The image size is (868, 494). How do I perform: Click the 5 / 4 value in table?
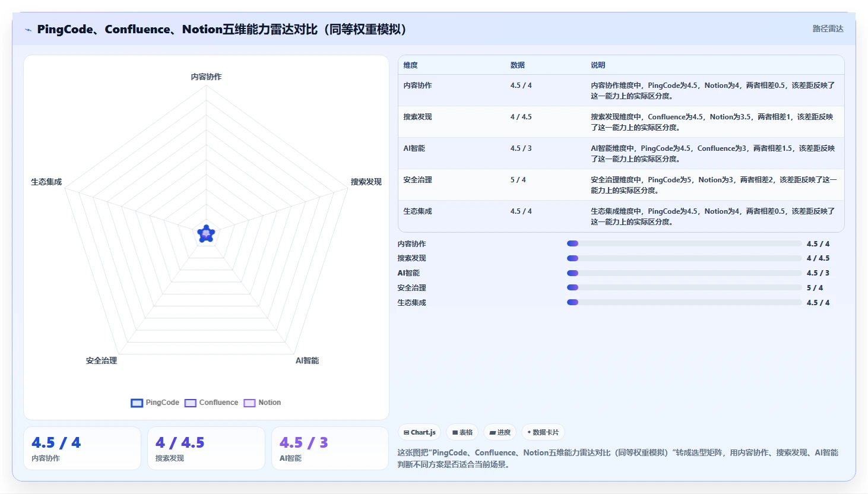click(x=518, y=180)
